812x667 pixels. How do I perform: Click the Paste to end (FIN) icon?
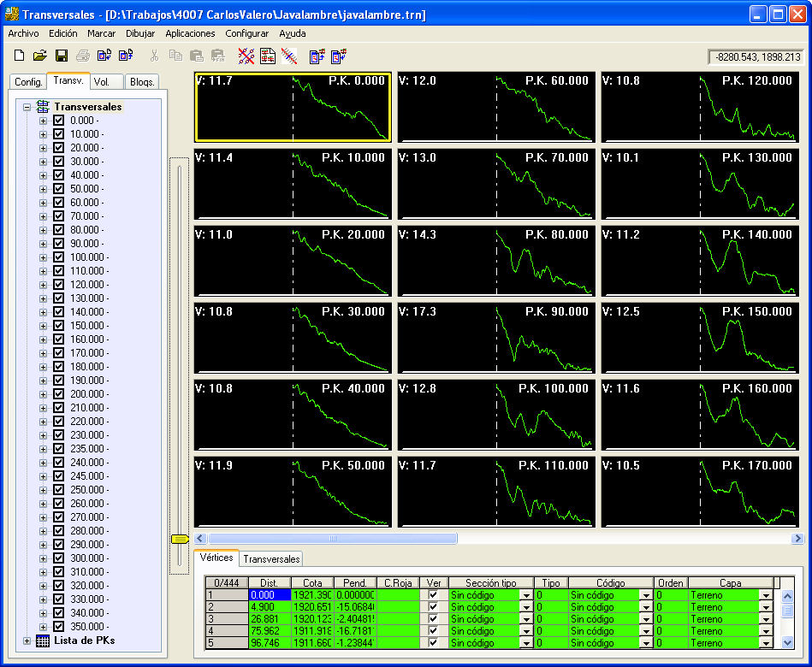[218, 56]
